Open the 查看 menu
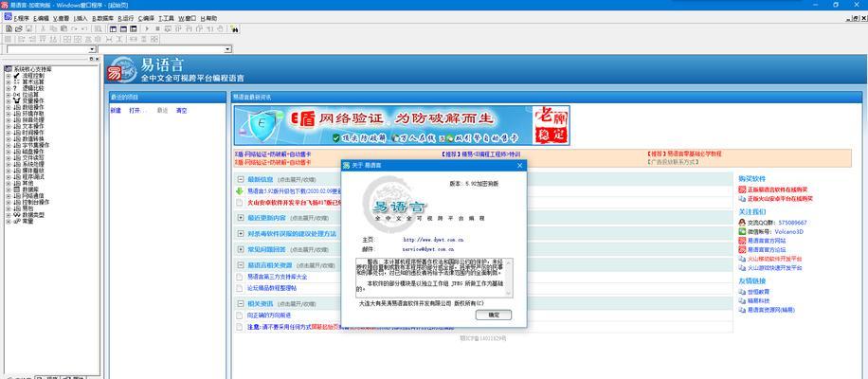Viewport: 868px width, 379px height. (61, 18)
